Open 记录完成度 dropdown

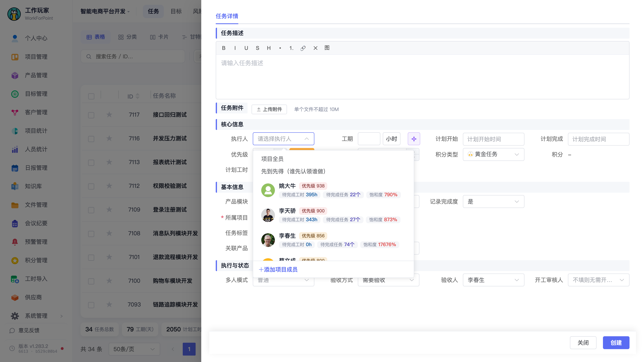tap(493, 202)
